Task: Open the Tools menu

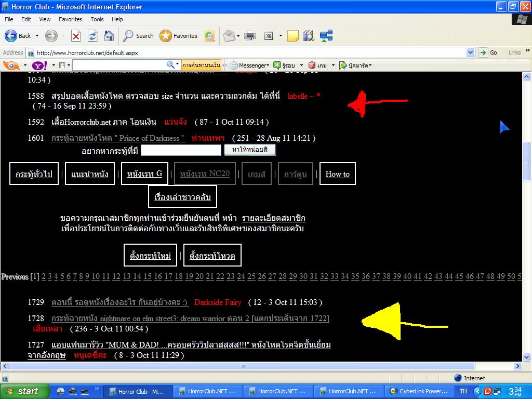Action: (x=97, y=19)
